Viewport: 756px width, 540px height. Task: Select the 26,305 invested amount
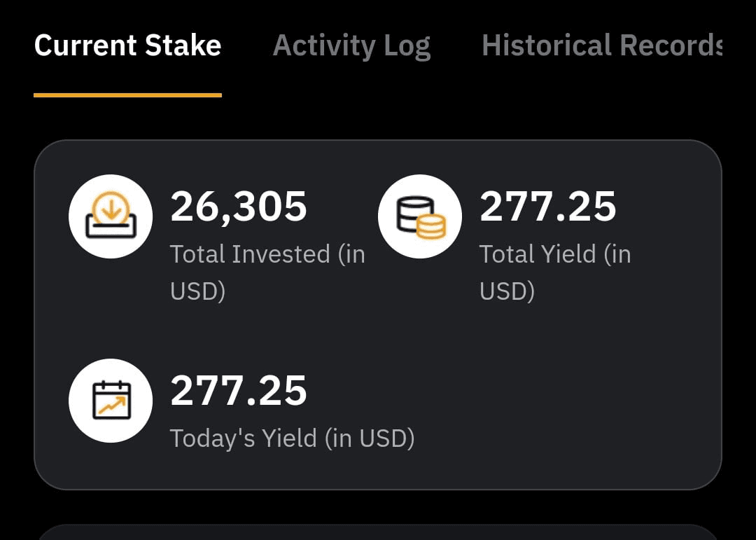pyautogui.click(x=239, y=207)
